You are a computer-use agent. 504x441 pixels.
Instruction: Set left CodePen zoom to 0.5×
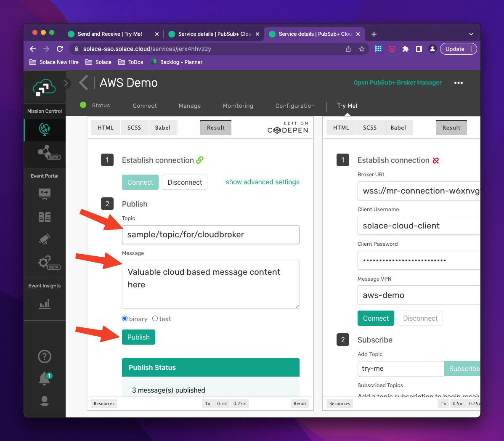[x=222, y=404]
